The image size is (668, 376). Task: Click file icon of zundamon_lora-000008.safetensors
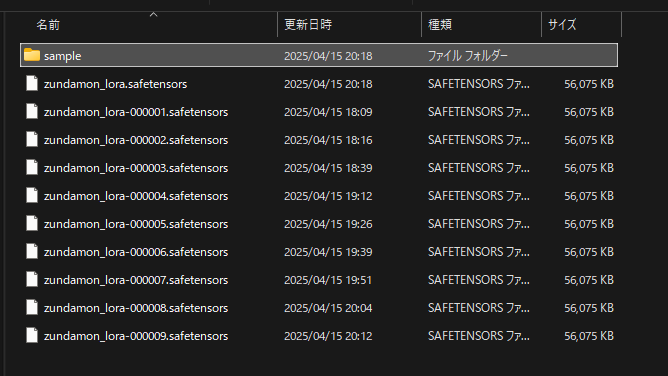32,307
